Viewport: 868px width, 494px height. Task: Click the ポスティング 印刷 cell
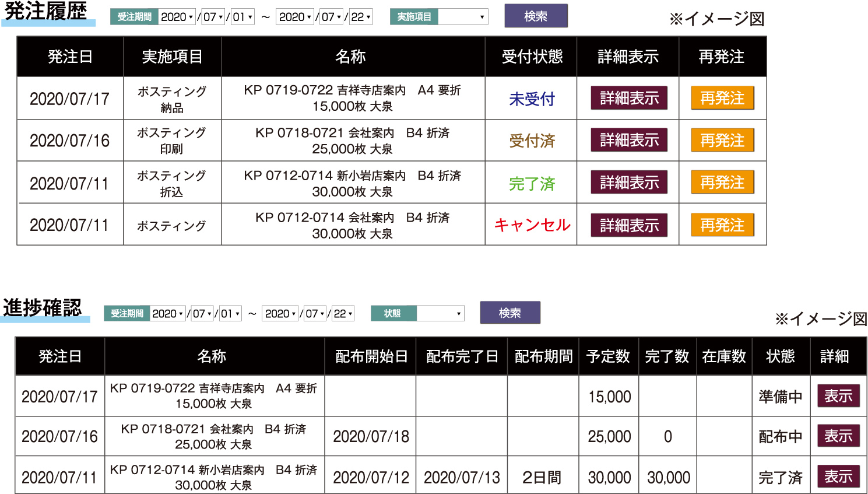tap(172, 141)
